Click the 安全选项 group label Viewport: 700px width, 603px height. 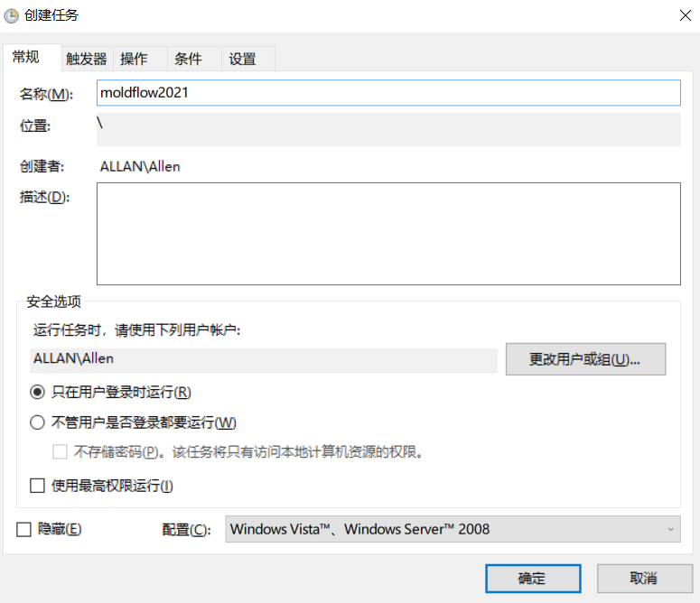53,301
